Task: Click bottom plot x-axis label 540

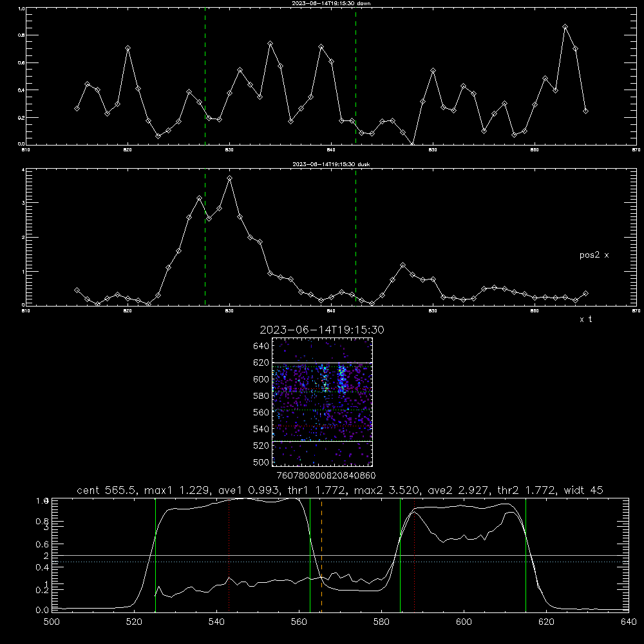Action: [216, 622]
